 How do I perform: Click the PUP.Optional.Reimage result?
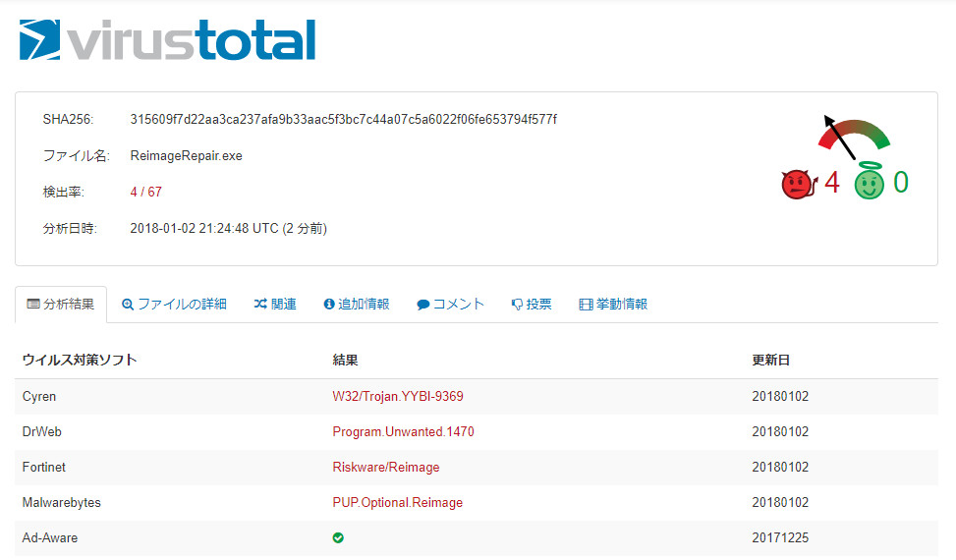click(397, 503)
